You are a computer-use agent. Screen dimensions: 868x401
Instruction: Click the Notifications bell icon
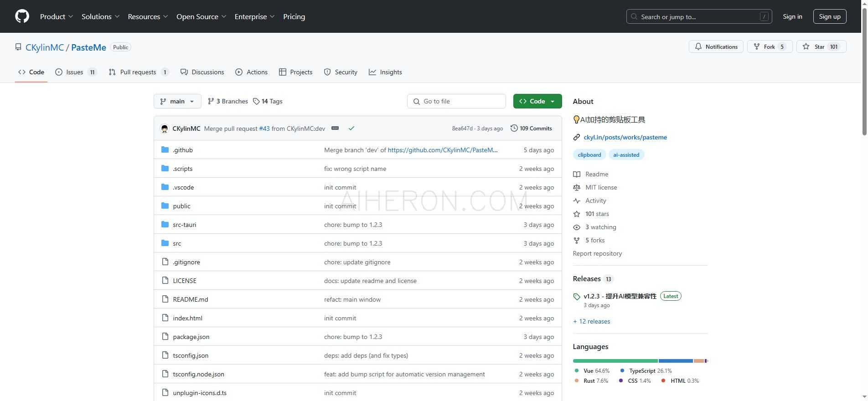pos(698,46)
